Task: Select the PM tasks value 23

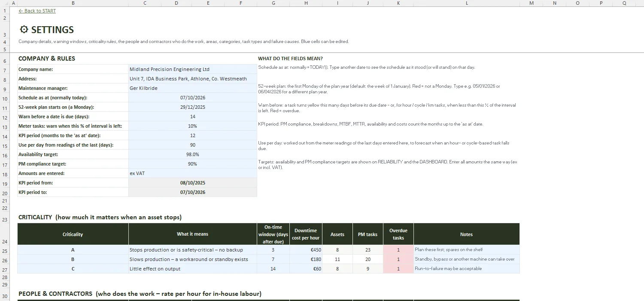Action: [x=368, y=250]
